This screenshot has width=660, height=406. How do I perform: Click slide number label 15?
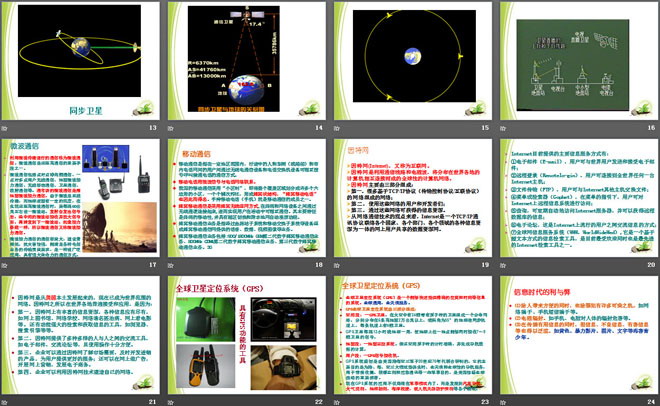tap(485, 127)
